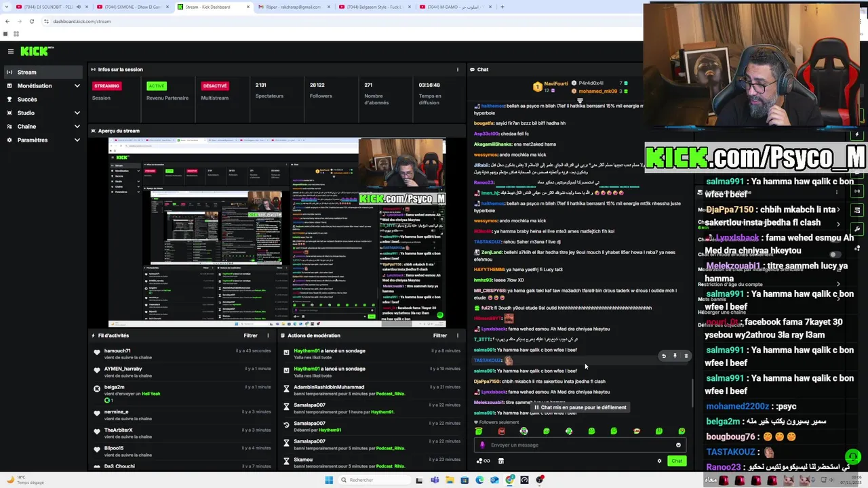The image size is (868, 488).
Task: Open the Stream section in the sidebar
Action: coord(43,72)
